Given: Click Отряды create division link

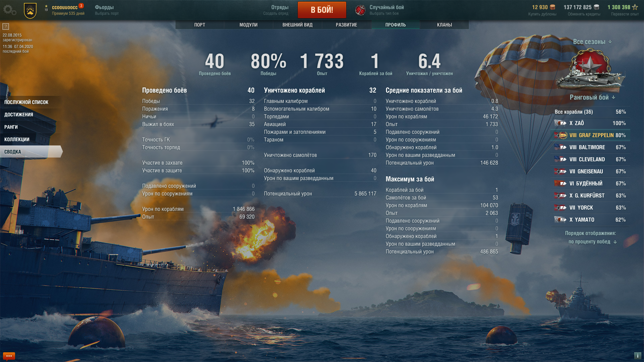Looking at the screenshot, I should click(276, 10).
